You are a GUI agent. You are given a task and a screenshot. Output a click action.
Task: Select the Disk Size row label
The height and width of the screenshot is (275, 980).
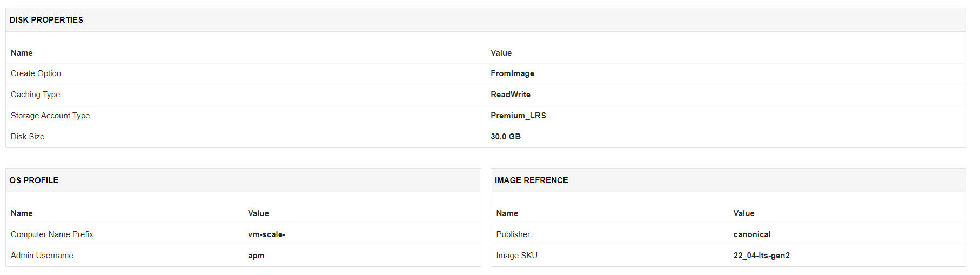(x=28, y=137)
